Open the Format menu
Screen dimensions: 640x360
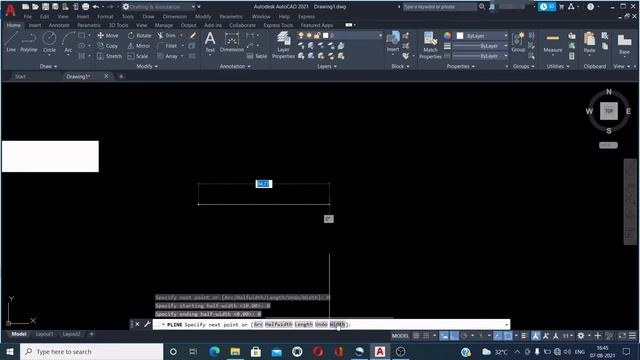pyautogui.click(x=105, y=17)
